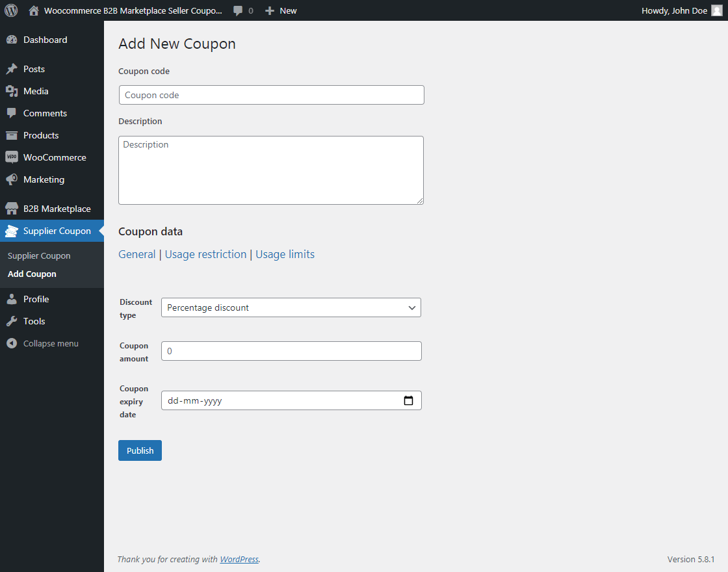Click the Coupon data heading
The width and height of the screenshot is (728, 572).
coord(150,231)
